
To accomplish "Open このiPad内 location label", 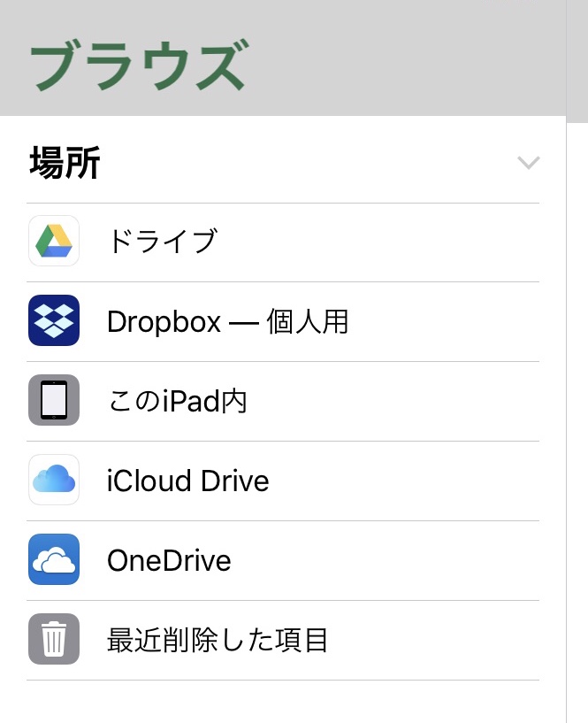I will tap(178, 401).
